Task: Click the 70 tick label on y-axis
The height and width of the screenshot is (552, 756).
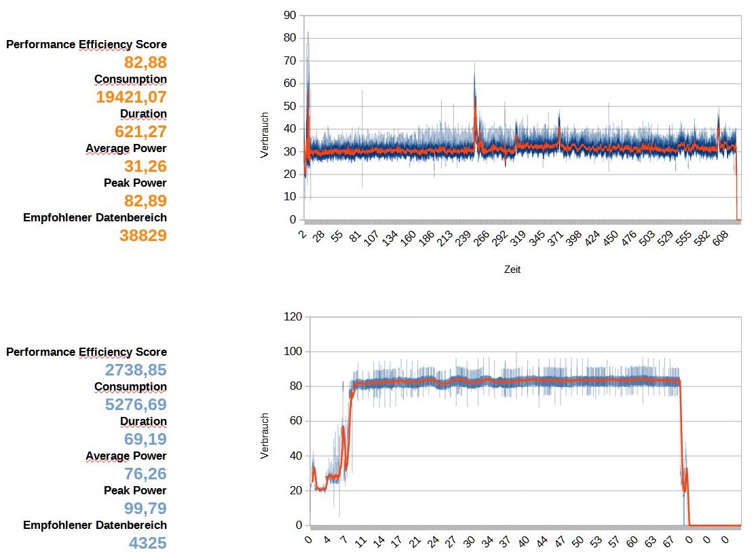Action: pos(290,61)
